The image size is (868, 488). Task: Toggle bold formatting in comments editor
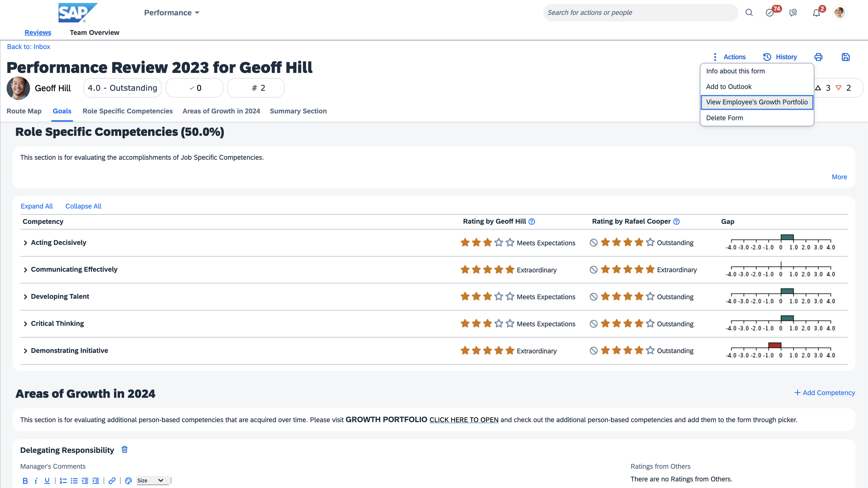(25, 481)
